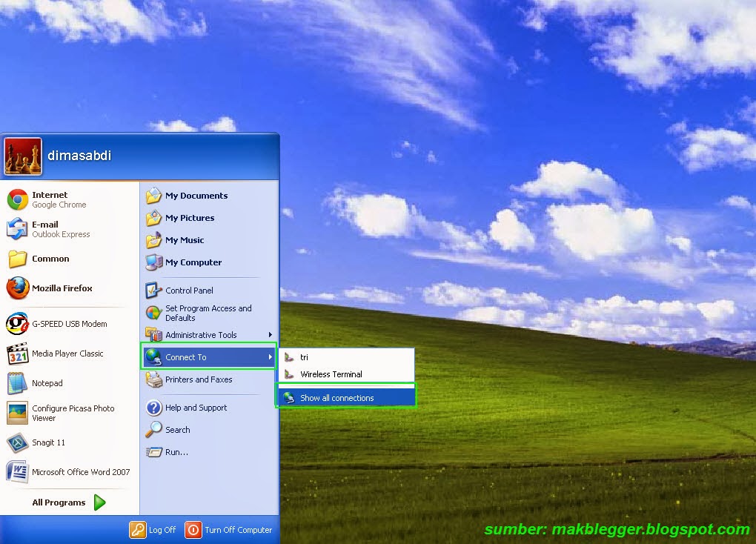
Task: Open Printers and Faxes entry
Action: (209, 380)
